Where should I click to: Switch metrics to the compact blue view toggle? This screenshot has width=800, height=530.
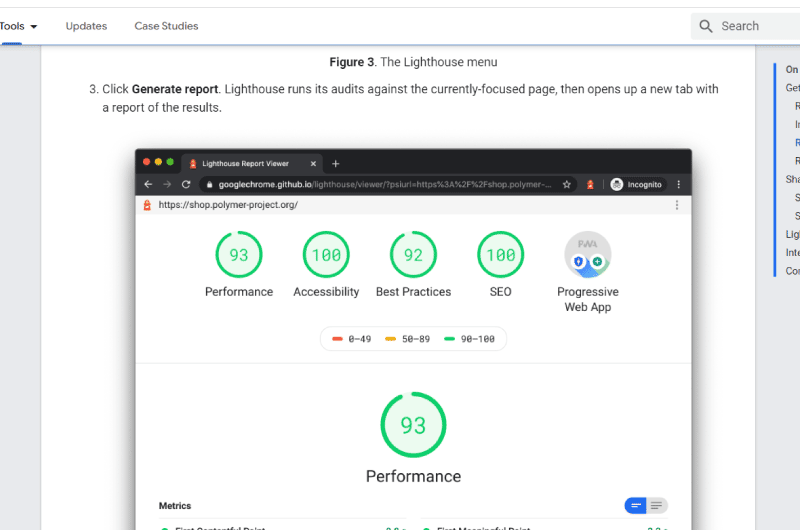pos(635,506)
